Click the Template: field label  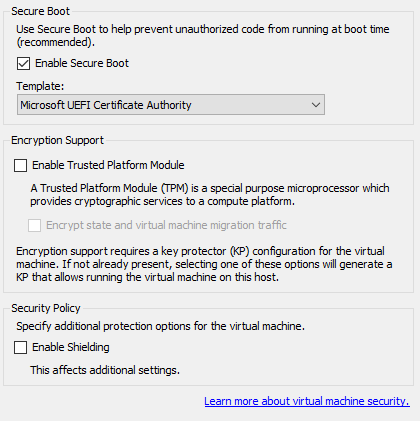(40, 86)
